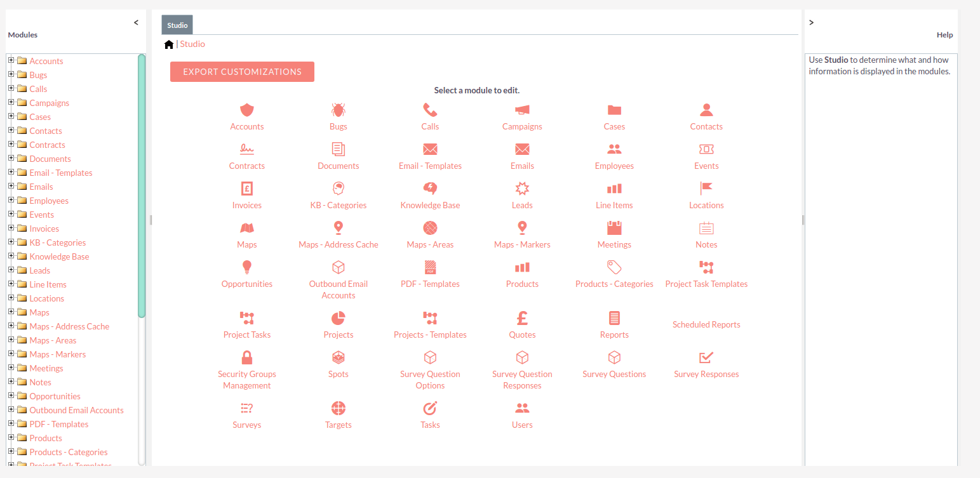Select the Bugs module icon
This screenshot has width=980, height=478.
[338, 109]
